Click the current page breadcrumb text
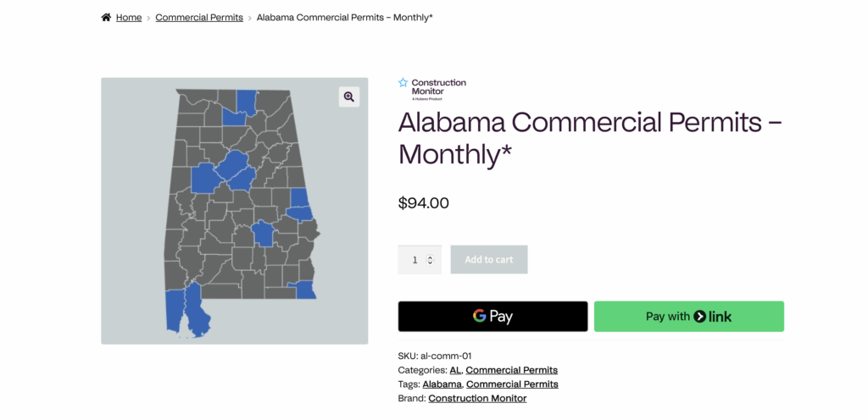868x420 pixels. click(344, 17)
